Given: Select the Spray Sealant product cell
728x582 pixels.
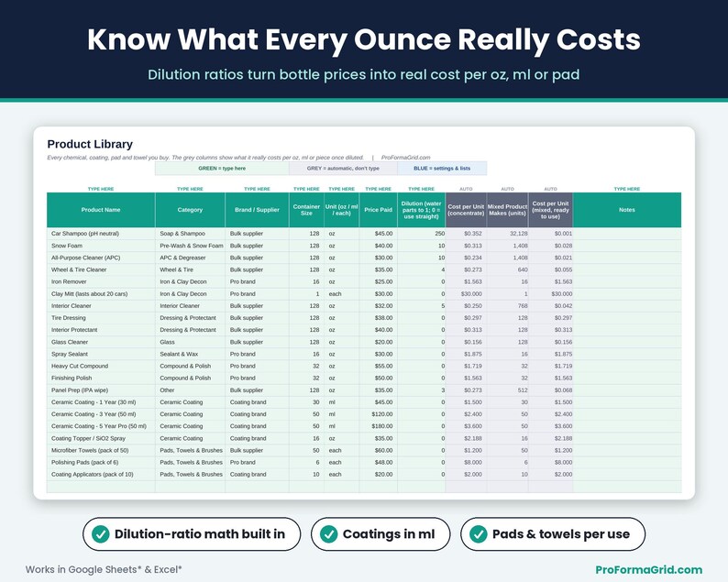Looking at the screenshot, I should (x=101, y=354).
